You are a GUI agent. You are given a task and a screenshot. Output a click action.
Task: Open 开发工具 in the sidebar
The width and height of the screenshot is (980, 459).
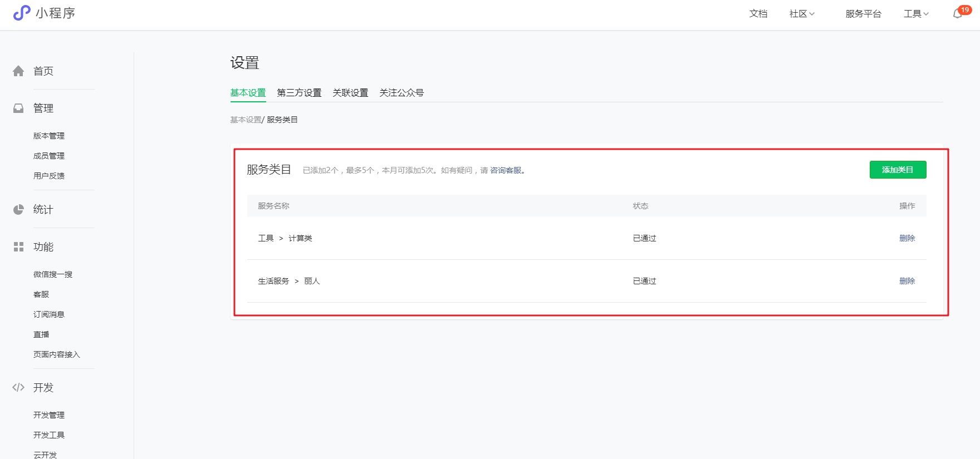(x=49, y=435)
